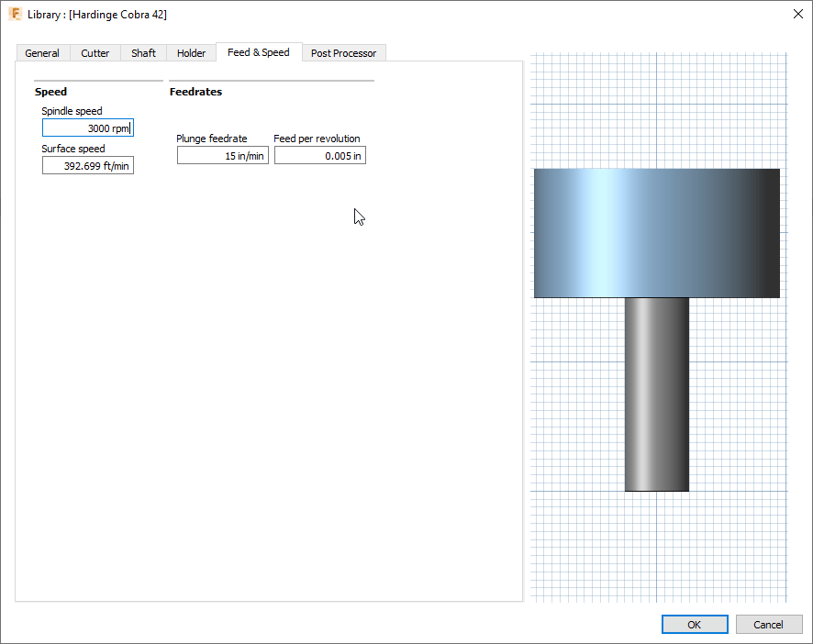
Task: Cancel the tool library dialog
Action: pyautogui.click(x=769, y=624)
